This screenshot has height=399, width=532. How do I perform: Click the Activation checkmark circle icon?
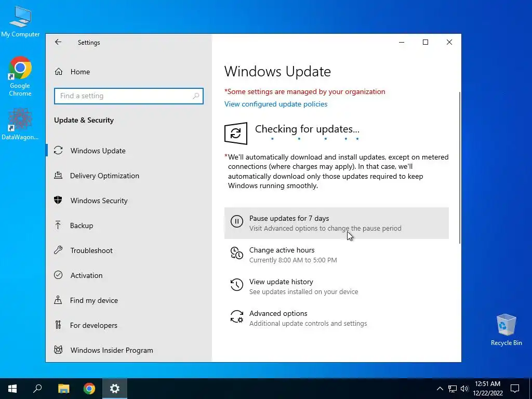click(58, 275)
